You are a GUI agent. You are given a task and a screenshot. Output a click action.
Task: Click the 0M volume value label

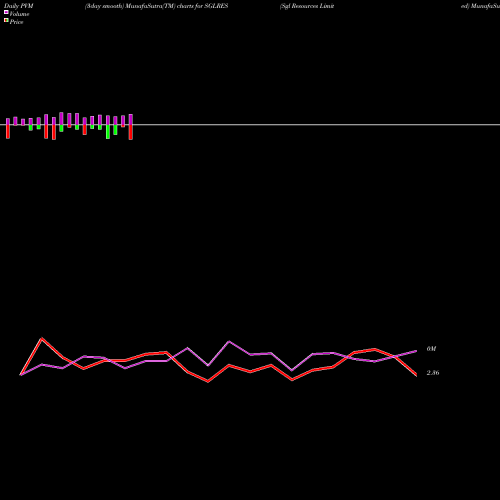(x=431, y=349)
